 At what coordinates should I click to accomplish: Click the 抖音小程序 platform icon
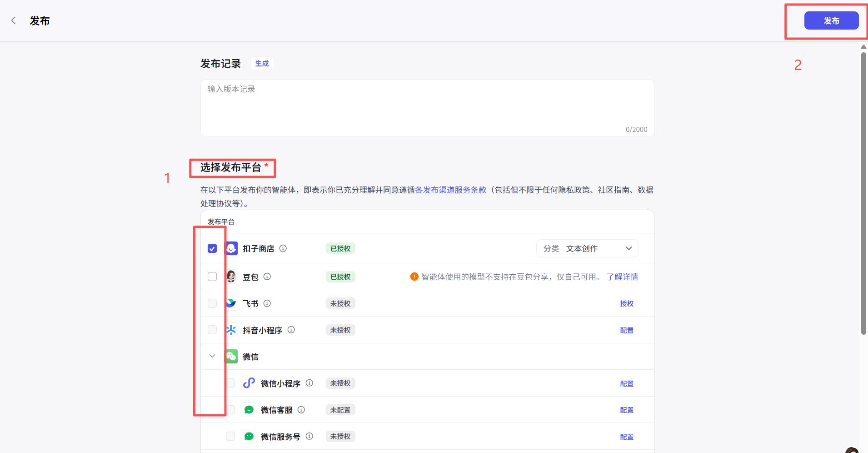(x=231, y=330)
